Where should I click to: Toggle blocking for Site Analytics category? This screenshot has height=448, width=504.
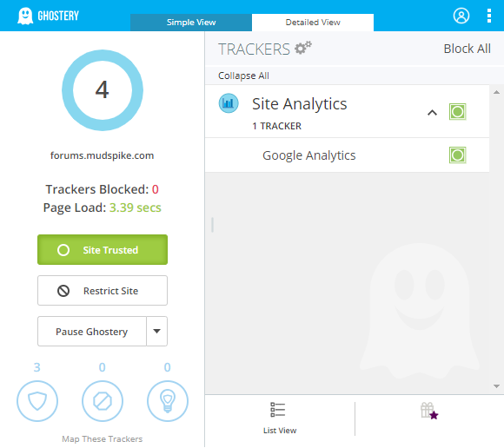tap(457, 112)
